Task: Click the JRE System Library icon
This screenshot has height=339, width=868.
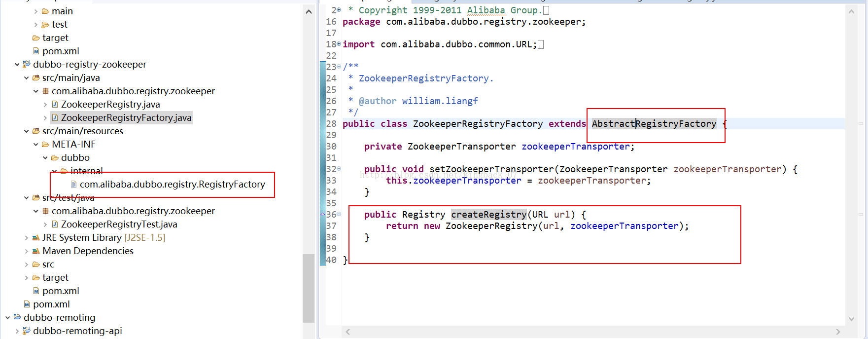Action: point(36,237)
